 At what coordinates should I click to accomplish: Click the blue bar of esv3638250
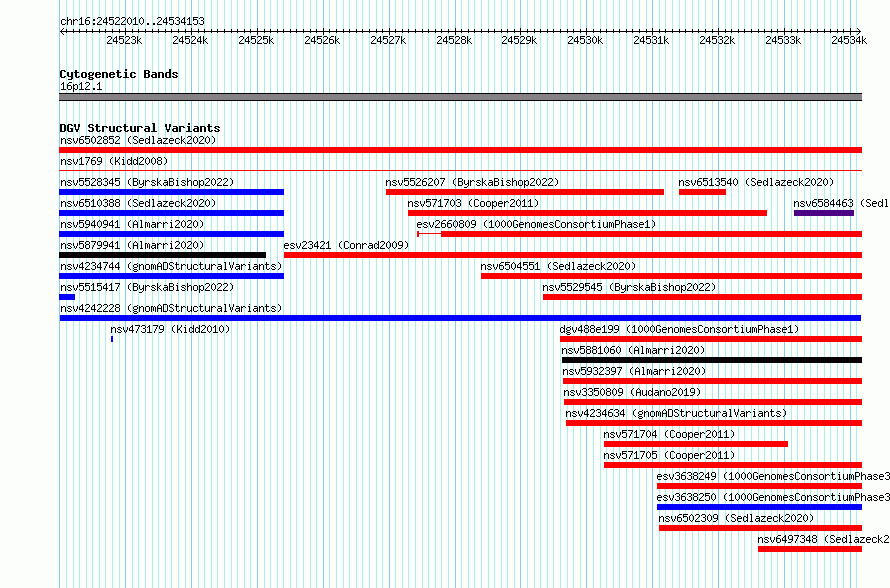pyautogui.click(x=759, y=507)
